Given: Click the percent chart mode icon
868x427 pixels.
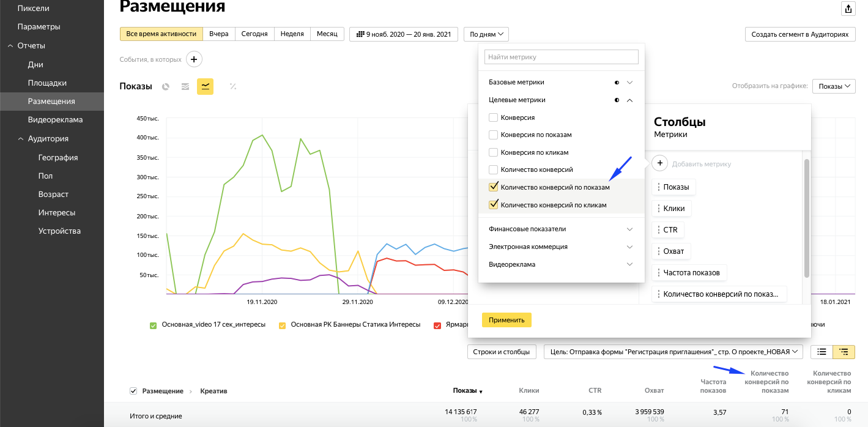Looking at the screenshot, I should (x=233, y=87).
